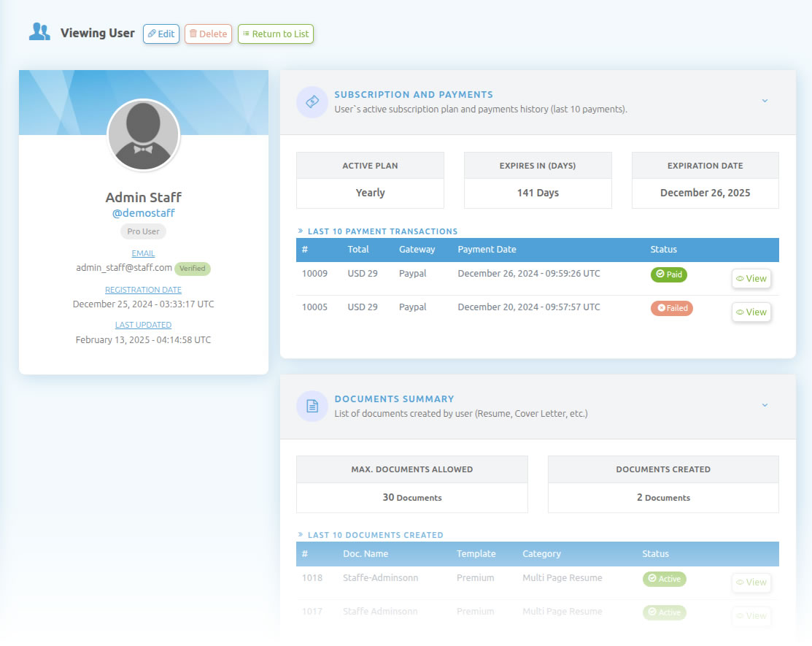The height and width of the screenshot is (646, 812).
Task: Click the Pro User badge
Action: [x=144, y=231]
